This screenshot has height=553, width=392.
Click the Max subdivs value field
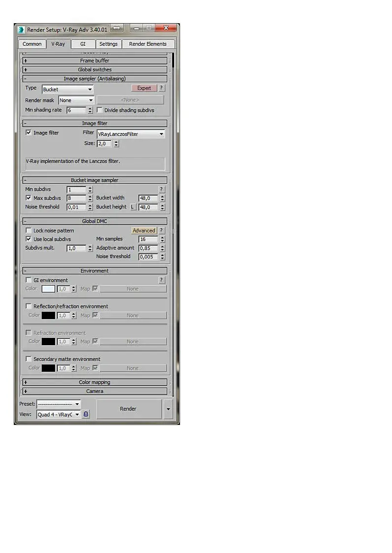pos(76,198)
